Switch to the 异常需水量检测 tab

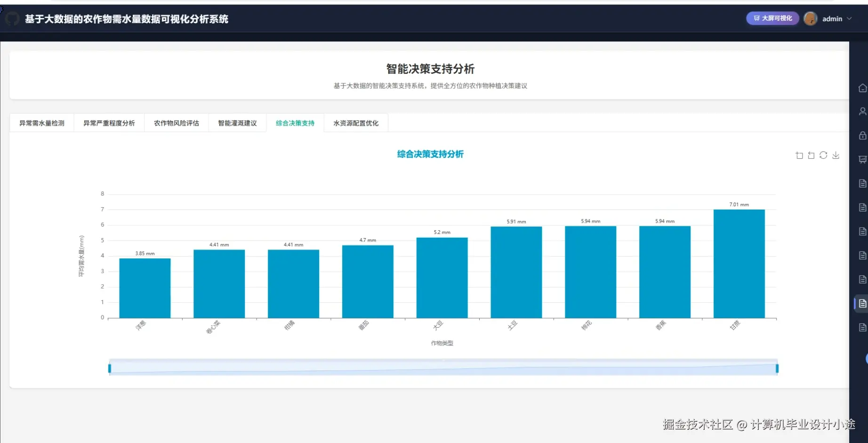(42, 123)
